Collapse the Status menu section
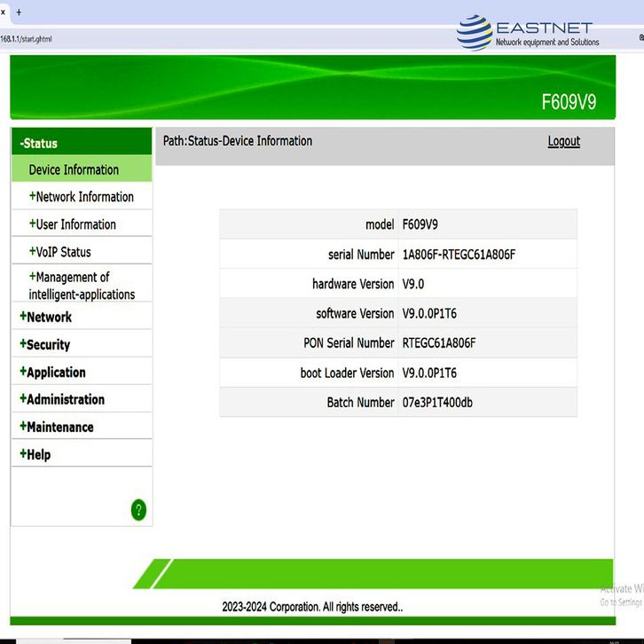The height and width of the screenshot is (644, 644). [x=40, y=143]
